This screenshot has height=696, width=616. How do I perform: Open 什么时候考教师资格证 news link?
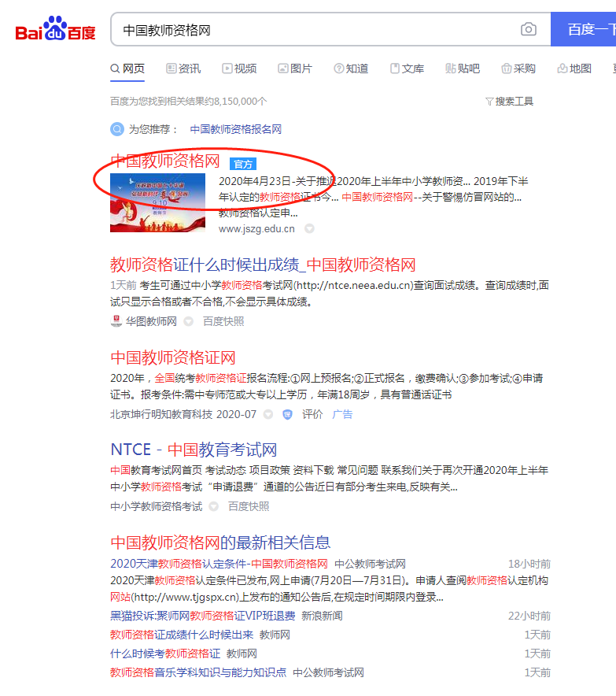click(x=165, y=653)
